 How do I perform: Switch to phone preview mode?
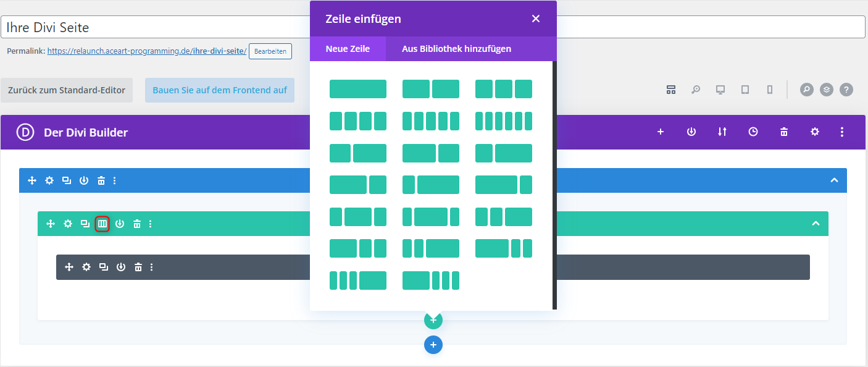pos(770,90)
